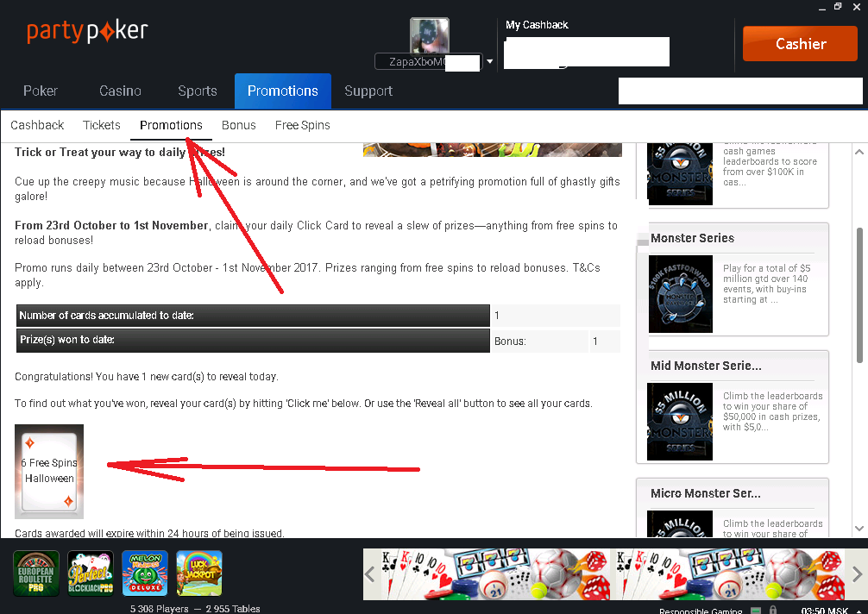Switch to the Bonus sub-tab
This screenshot has height=614, width=868.
(x=239, y=126)
